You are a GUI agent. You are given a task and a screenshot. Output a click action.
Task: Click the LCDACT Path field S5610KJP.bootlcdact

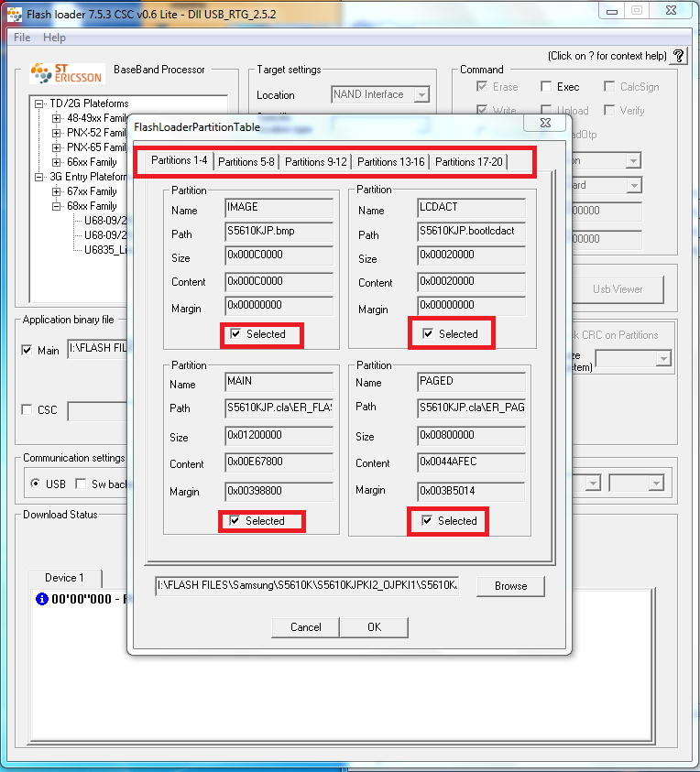point(472,232)
